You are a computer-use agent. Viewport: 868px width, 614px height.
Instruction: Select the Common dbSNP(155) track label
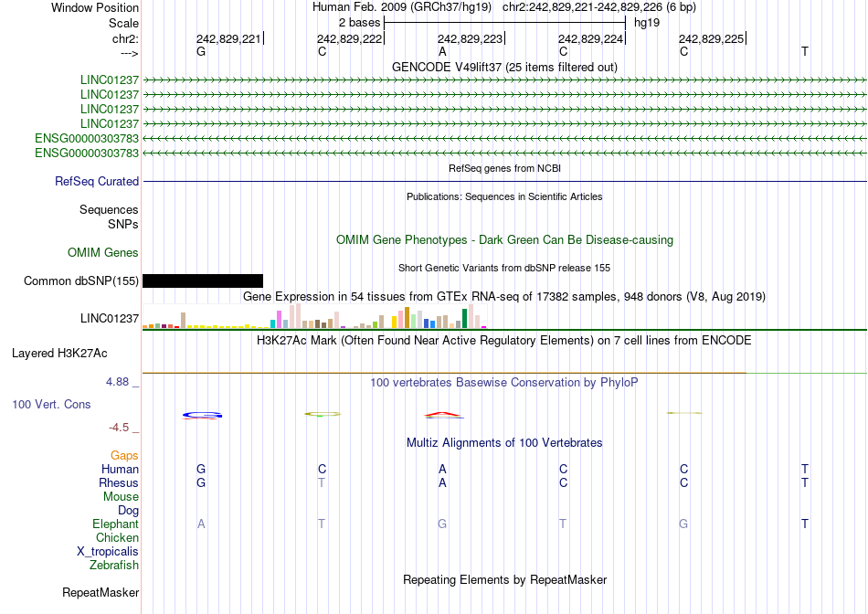(81, 281)
